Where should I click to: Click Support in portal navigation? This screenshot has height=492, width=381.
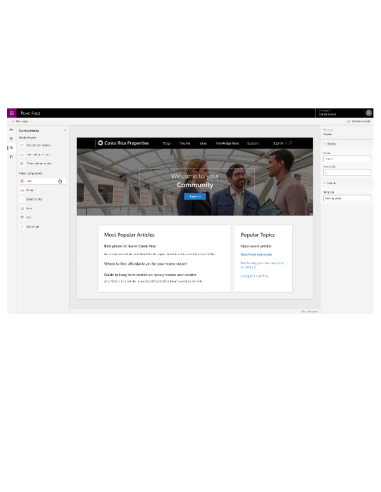[253, 143]
